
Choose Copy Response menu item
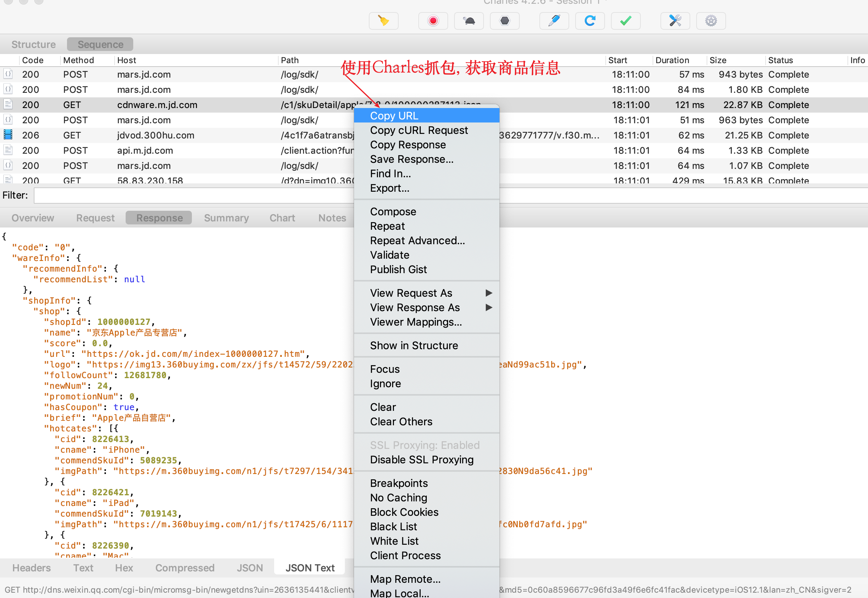(x=426, y=145)
